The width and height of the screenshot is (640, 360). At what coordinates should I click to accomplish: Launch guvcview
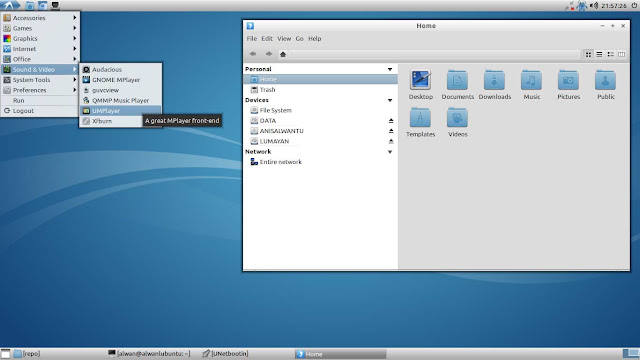120,90
